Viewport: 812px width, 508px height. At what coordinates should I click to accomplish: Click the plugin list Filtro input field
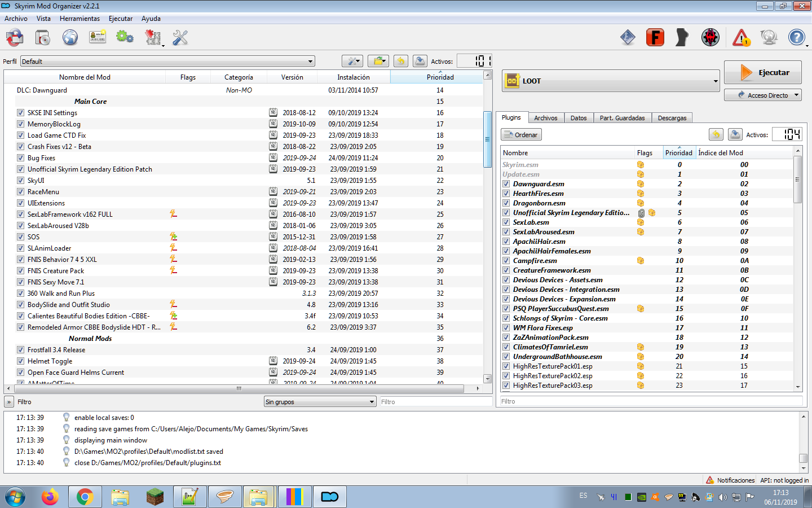651,401
